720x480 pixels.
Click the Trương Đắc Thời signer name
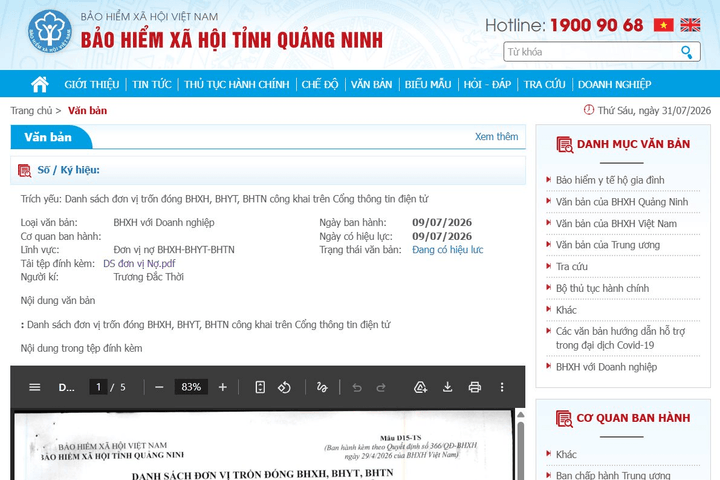(x=148, y=277)
